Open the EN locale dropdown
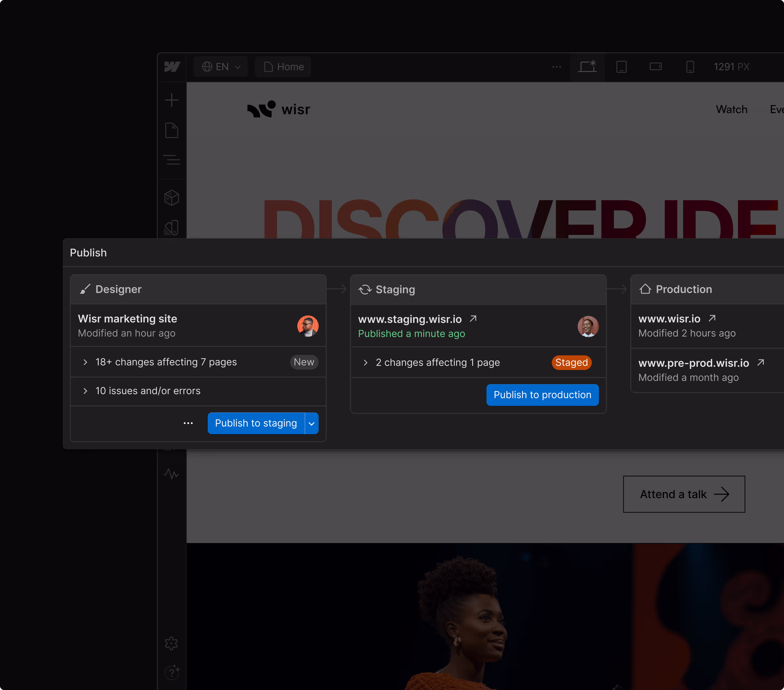Screen dimensions: 784x690 (221, 67)
